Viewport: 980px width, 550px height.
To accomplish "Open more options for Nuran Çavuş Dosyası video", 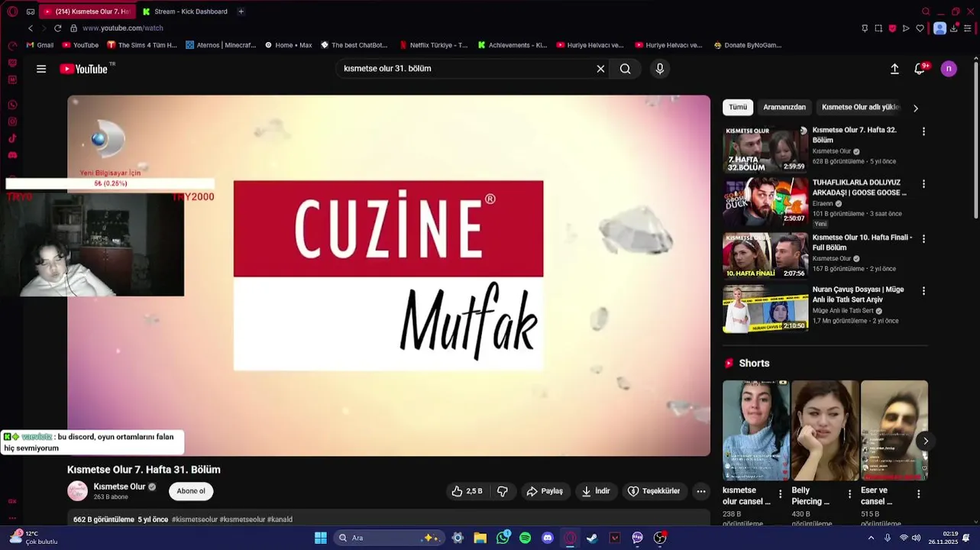I will point(923,291).
